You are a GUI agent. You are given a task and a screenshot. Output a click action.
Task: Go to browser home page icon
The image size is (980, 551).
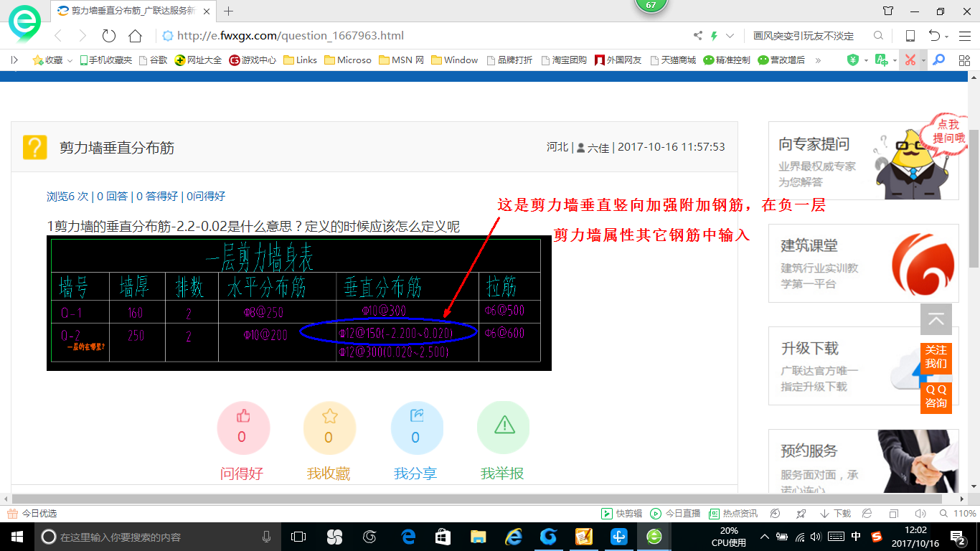coord(135,36)
